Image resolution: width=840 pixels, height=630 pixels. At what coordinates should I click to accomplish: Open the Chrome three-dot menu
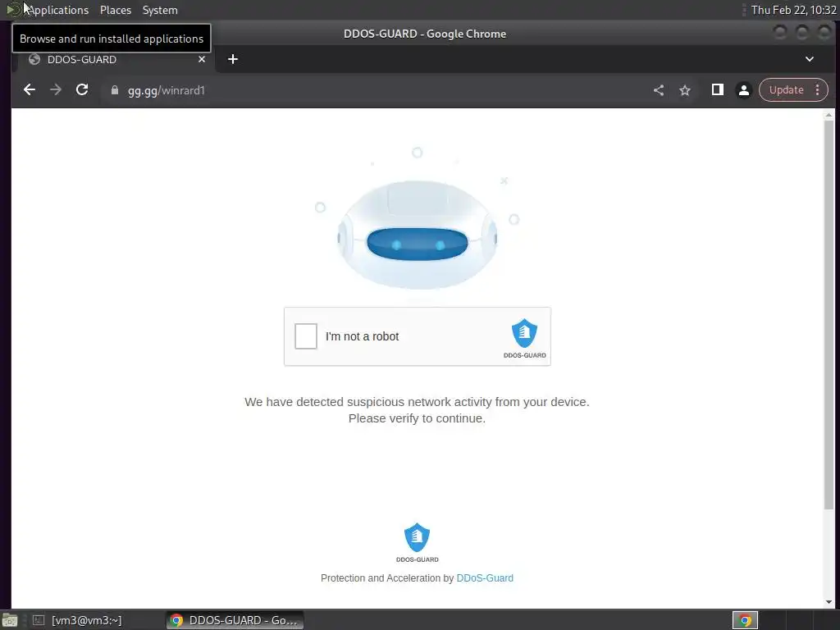[818, 90]
